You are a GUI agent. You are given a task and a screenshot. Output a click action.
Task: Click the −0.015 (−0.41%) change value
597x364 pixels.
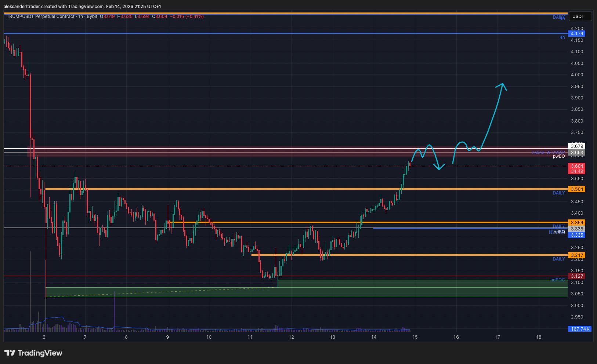tap(187, 17)
